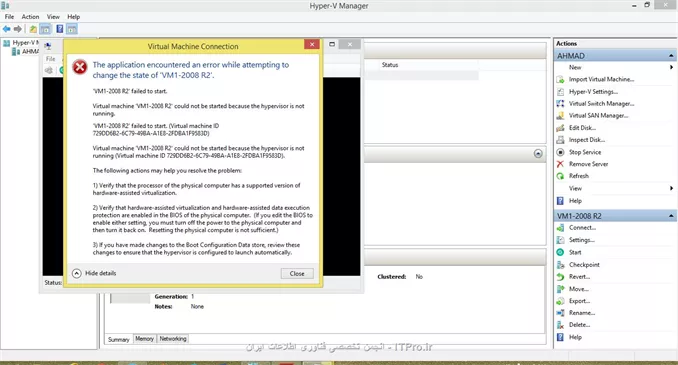Click the Status column header
Image resolution: width=678 pixels, height=365 pixels.
[390, 65]
